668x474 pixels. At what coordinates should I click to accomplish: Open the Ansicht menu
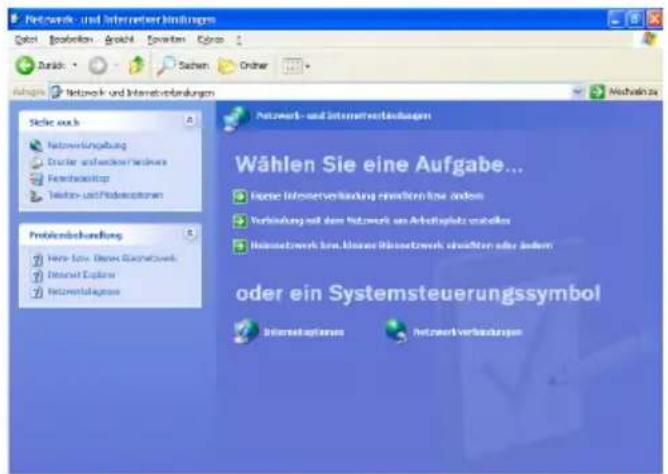(x=119, y=40)
